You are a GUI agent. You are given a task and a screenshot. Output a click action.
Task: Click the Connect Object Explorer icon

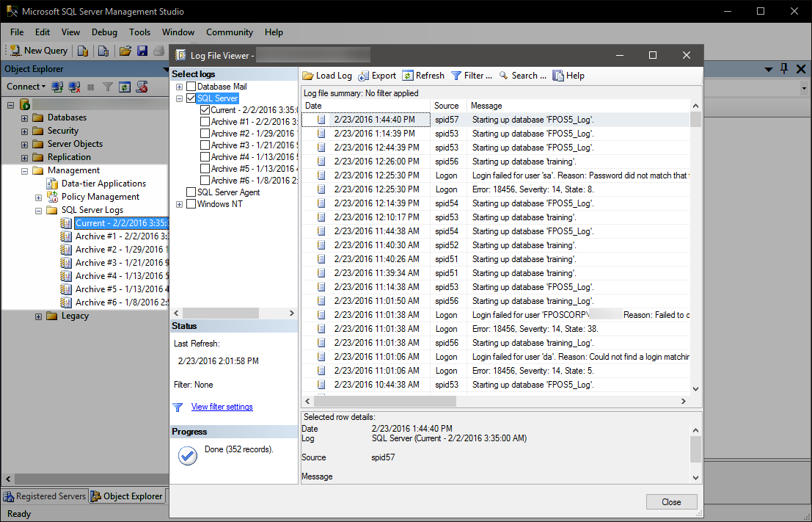tap(57, 87)
